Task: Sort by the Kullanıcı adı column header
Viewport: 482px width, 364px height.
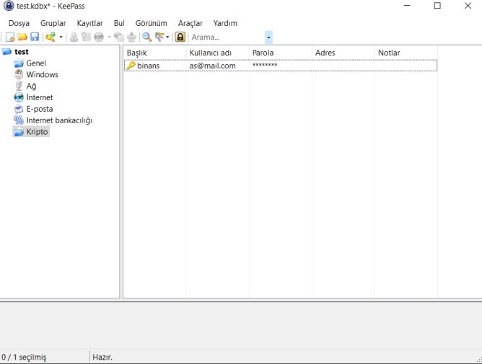Action: [x=218, y=53]
